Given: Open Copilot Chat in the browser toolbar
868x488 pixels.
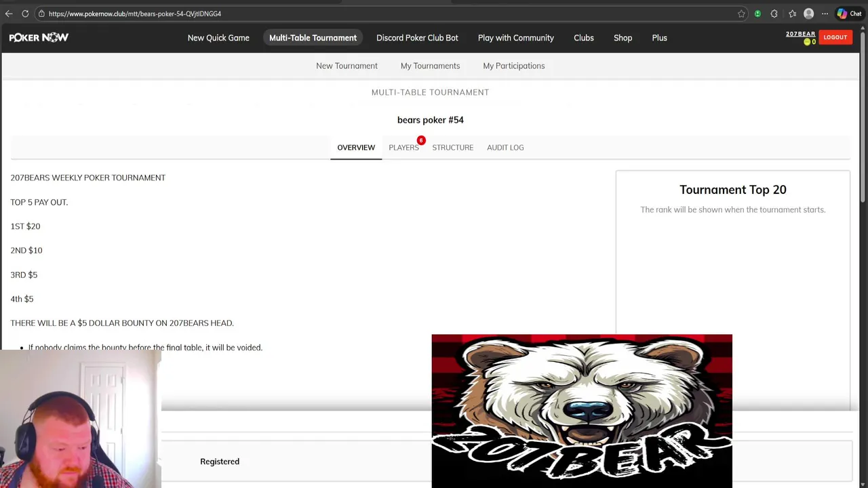Looking at the screenshot, I should tap(849, 14).
